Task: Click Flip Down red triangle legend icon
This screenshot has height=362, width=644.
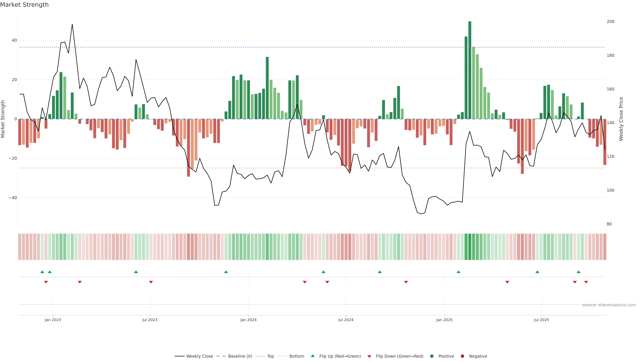Action: (369, 356)
